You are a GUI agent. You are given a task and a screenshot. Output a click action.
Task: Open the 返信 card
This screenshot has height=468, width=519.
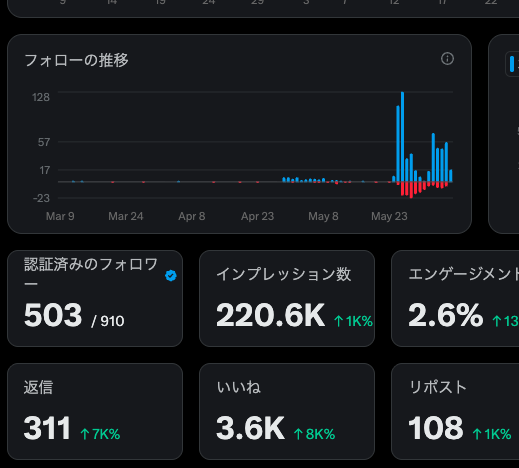pos(95,411)
